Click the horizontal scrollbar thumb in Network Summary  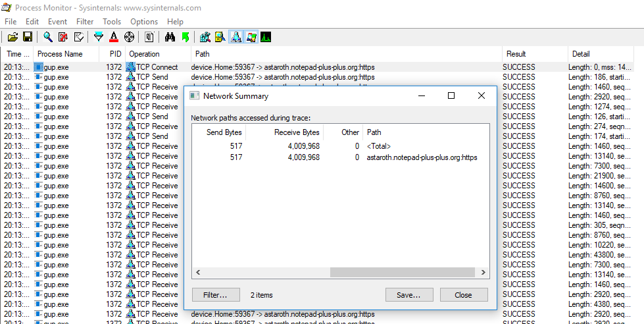coord(402,272)
